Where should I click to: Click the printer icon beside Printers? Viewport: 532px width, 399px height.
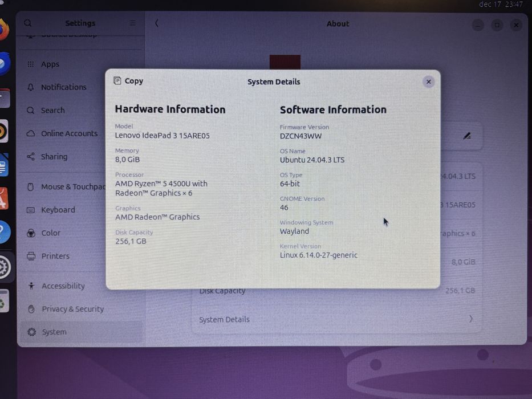[31, 256]
